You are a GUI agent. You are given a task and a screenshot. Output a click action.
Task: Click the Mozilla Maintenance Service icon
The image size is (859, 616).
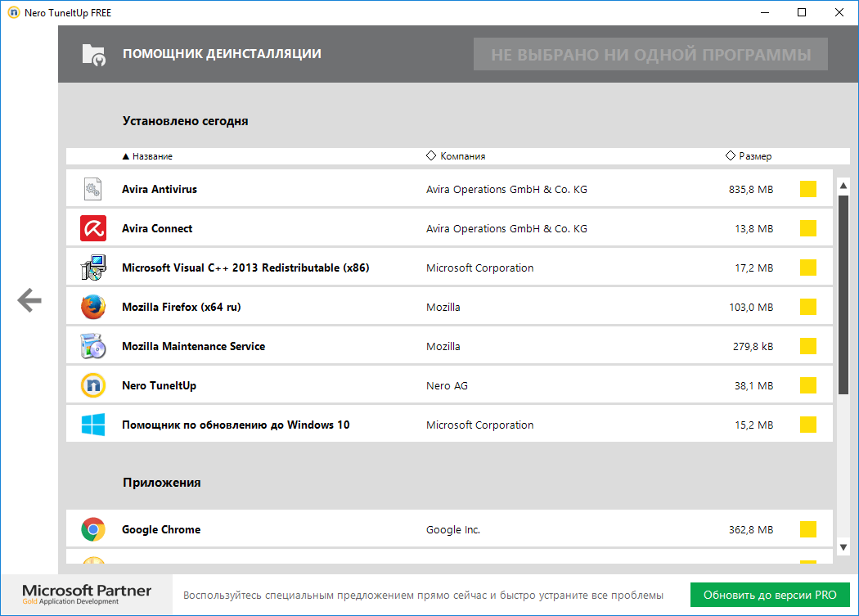[x=93, y=346]
